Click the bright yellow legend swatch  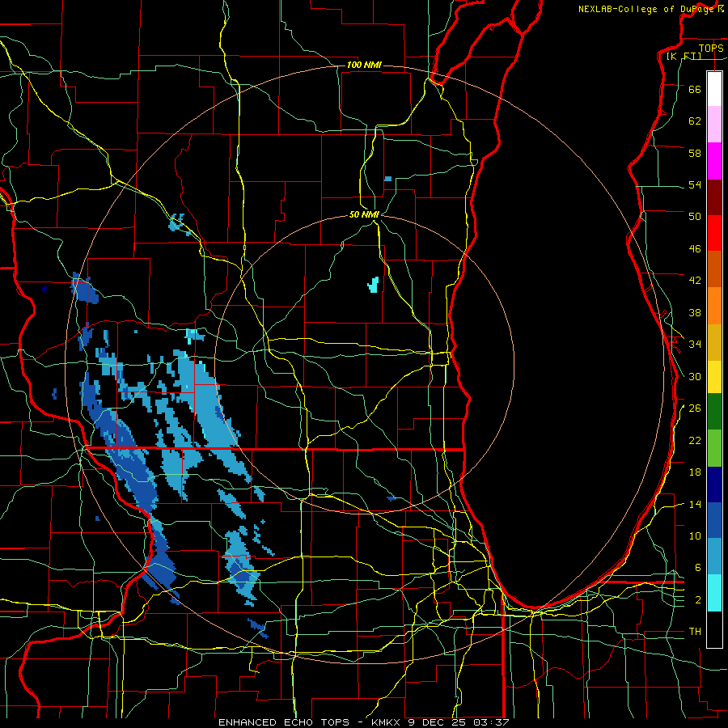tap(714, 377)
